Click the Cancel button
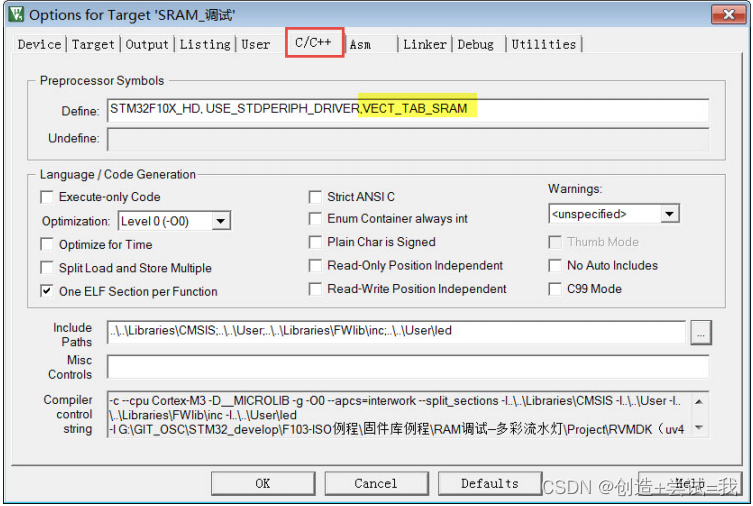The height and width of the screenshot is (506, 753). tap(376, 483)
